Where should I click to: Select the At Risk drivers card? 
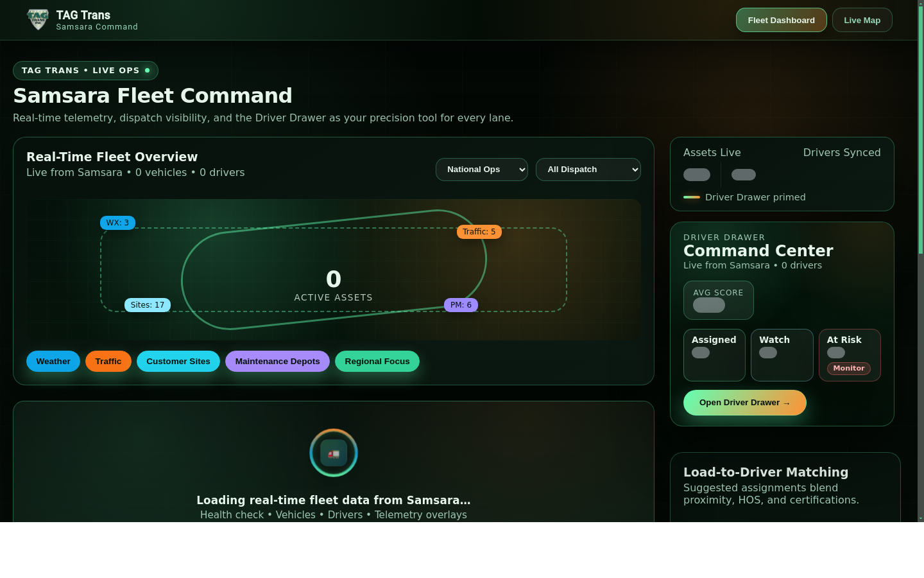tap(850, 355)
